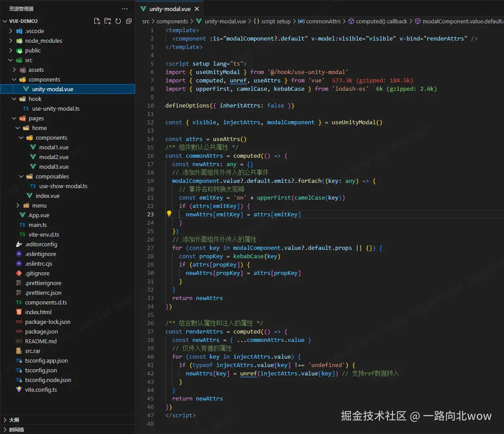Click the src breadcrumb segment
The image size is (504, 434).
(146, 21)
